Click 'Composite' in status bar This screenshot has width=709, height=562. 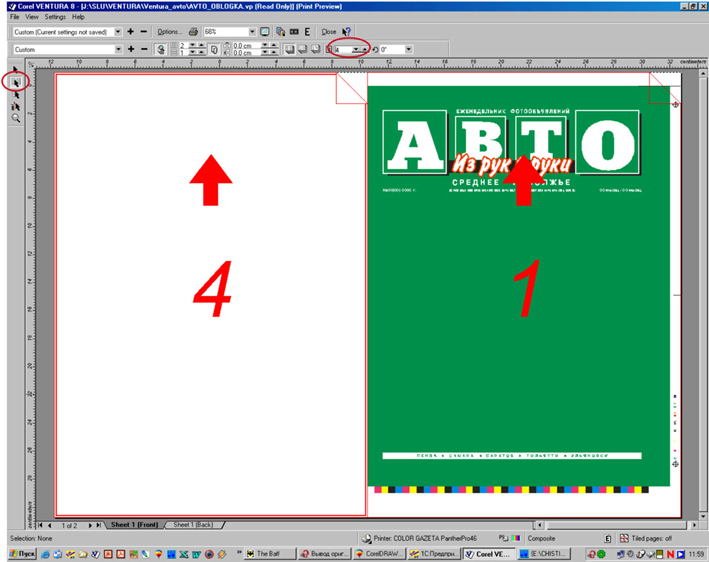coord(541,538)
